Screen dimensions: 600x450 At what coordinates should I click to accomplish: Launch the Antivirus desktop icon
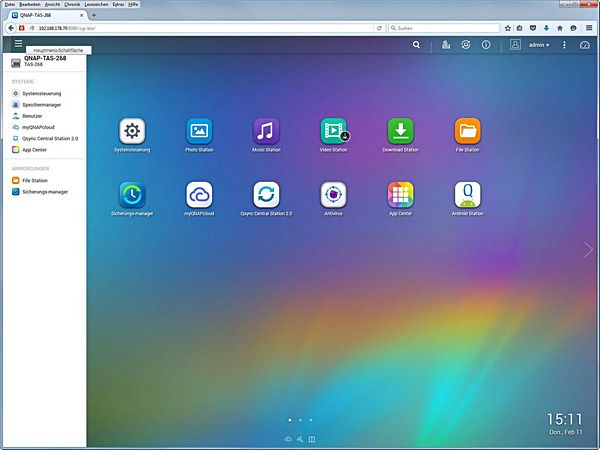333,195
